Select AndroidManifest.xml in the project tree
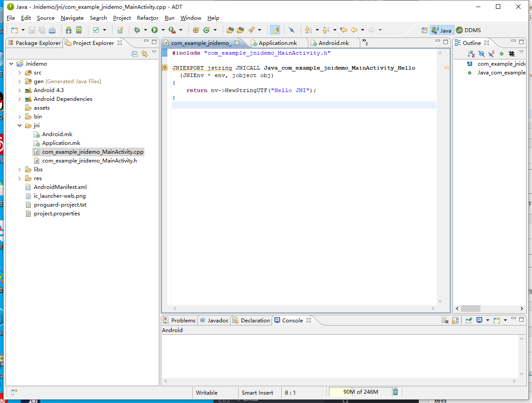 pos(60,187)
